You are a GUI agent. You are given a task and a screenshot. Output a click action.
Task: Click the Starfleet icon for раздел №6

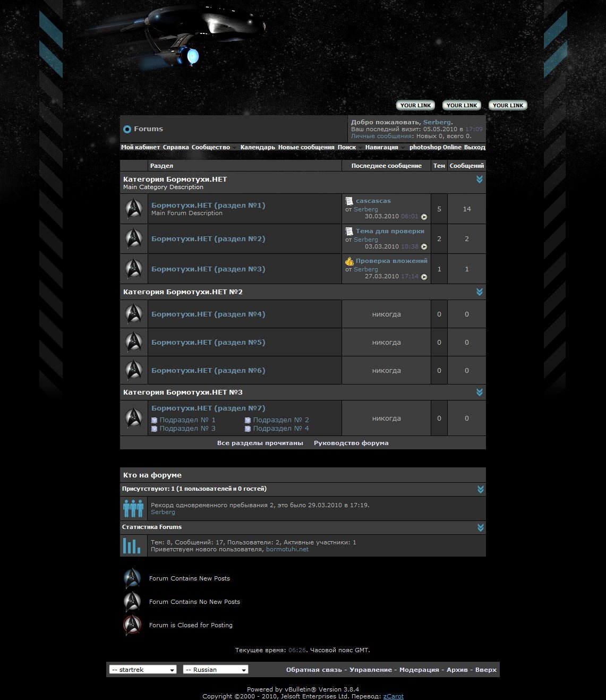click(134, 370)
